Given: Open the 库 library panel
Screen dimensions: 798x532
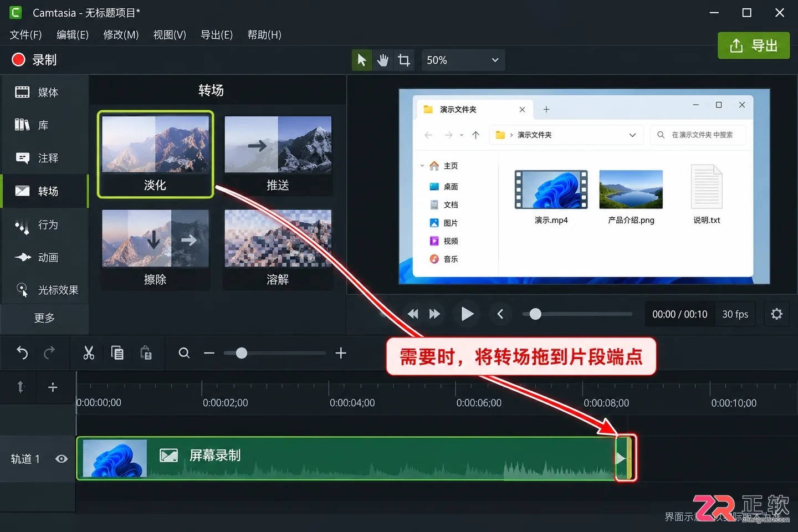Looking at the screenshot, I should (x=44, y=125).
